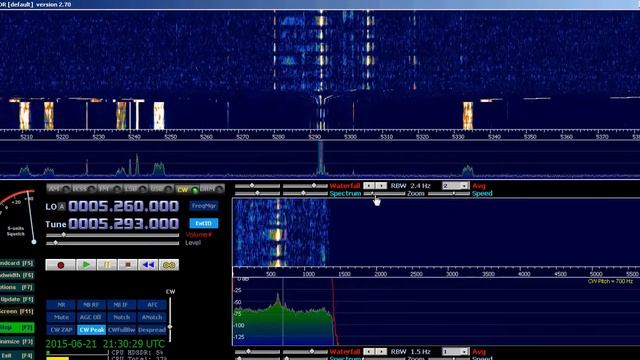Toggle the NB IF noise blanker
Image resolution: width=640 pixels, height=360 pixels.
tap(121, 305)
